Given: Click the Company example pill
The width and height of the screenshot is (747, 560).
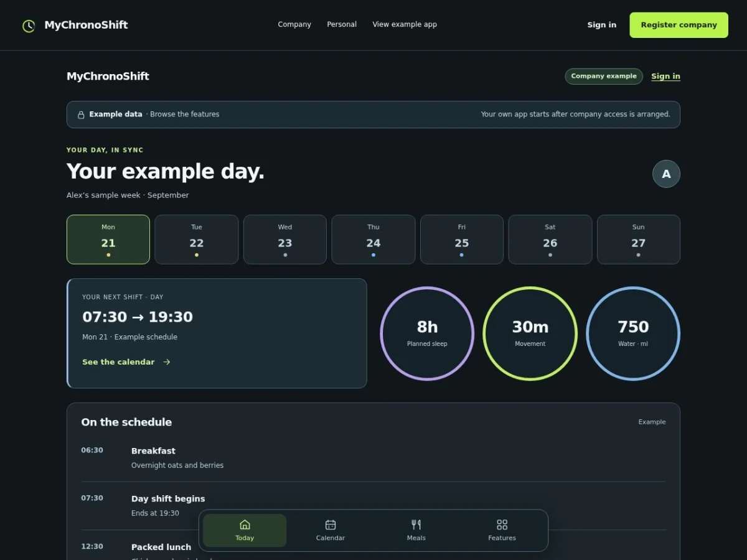Looking at the screenshot, I should pyautogui.click(x=604, y=77).
